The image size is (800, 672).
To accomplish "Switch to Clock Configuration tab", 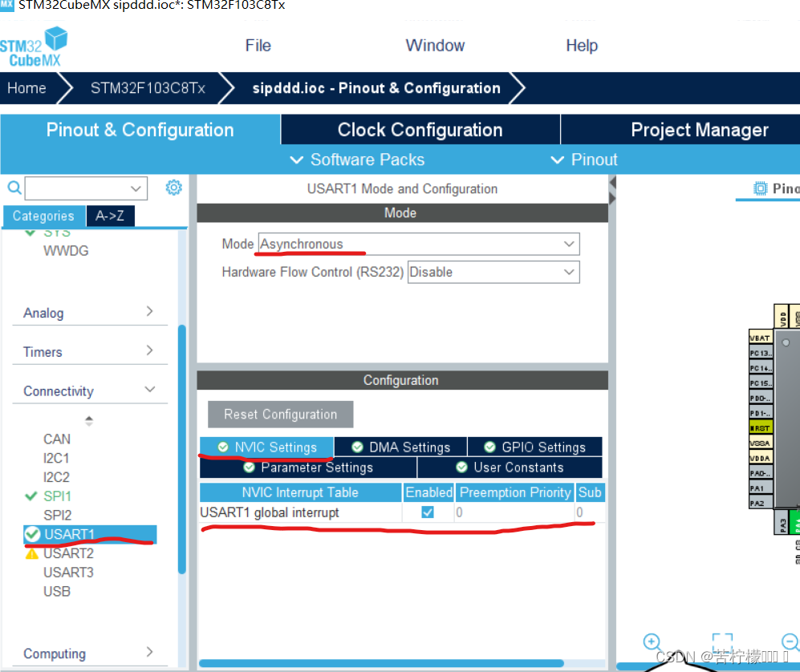I will pos(420,130).
